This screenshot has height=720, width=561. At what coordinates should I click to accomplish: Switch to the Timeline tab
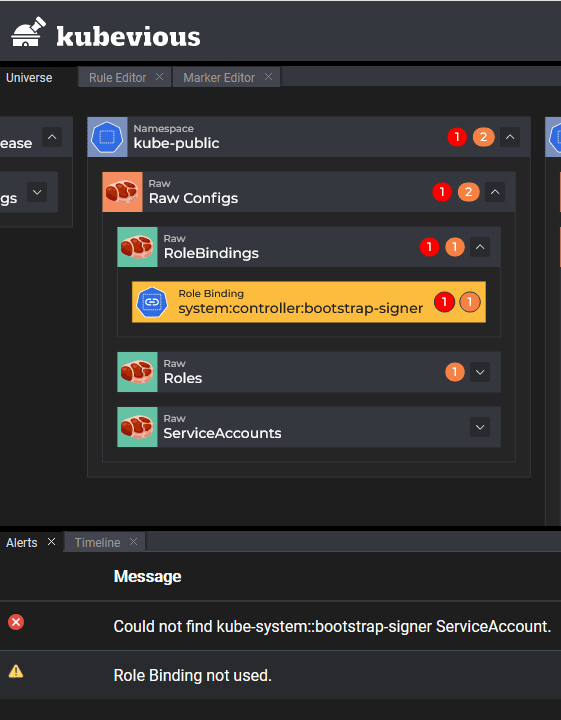click(x=97, y=542)
